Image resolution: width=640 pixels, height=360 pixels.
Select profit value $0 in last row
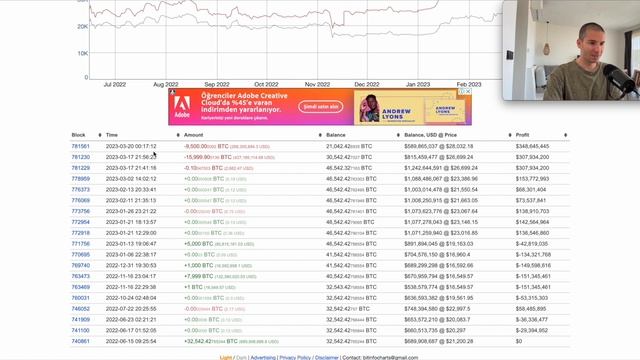519,341
